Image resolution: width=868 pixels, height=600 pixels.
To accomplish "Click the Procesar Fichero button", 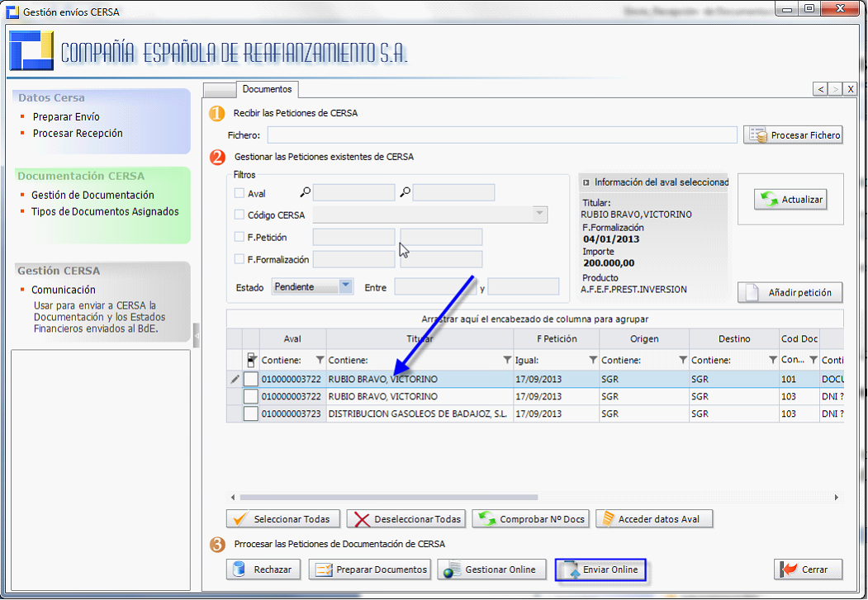I will tap(793, 135).
